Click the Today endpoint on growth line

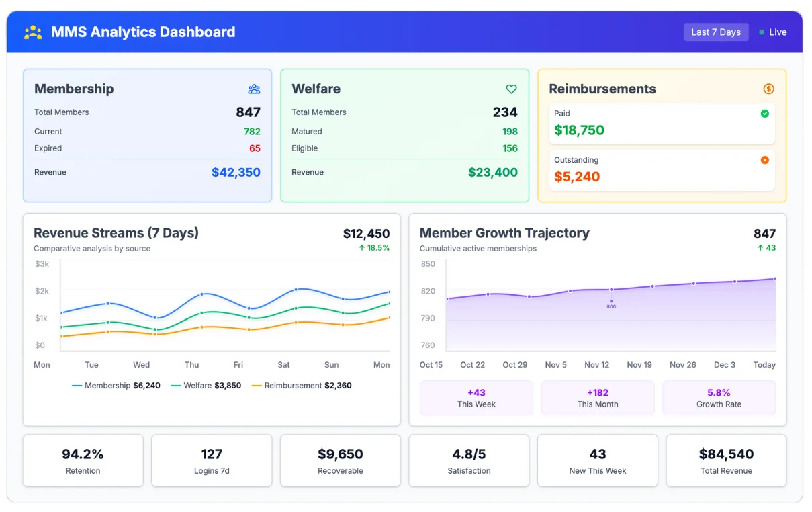tap(775, 279)
